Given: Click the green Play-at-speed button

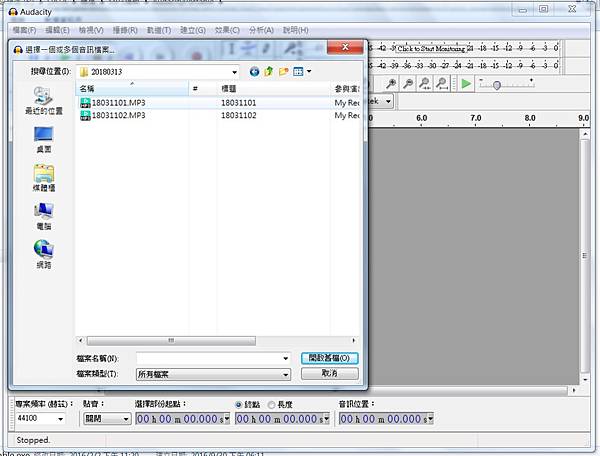Looking at the screenshot, I should point(466,83).
